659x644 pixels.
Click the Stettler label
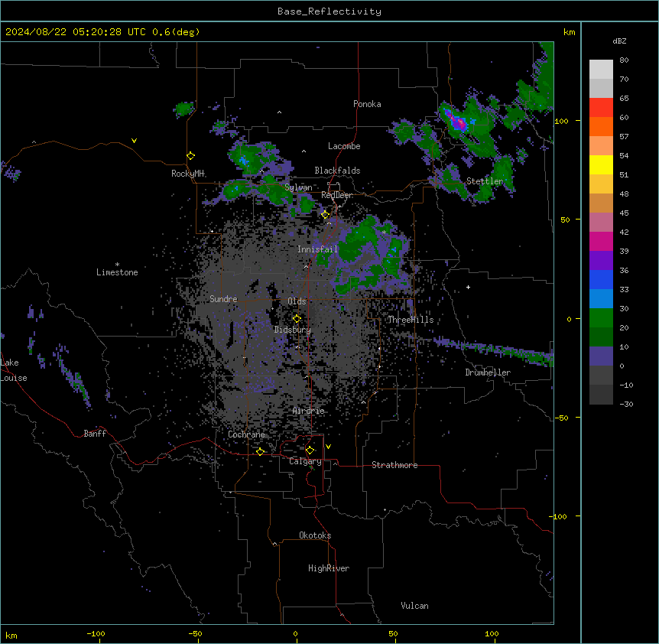pos(485,181)
